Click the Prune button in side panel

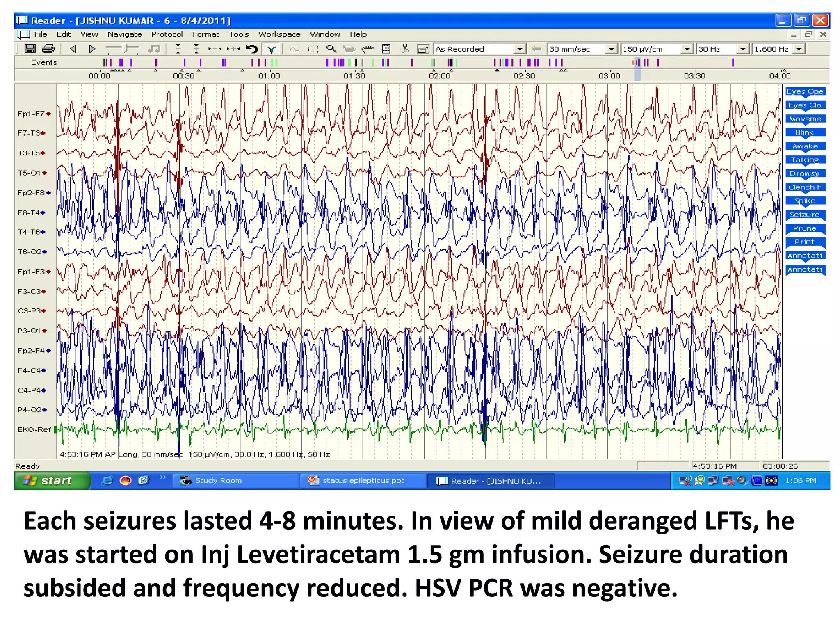point(805,228)
